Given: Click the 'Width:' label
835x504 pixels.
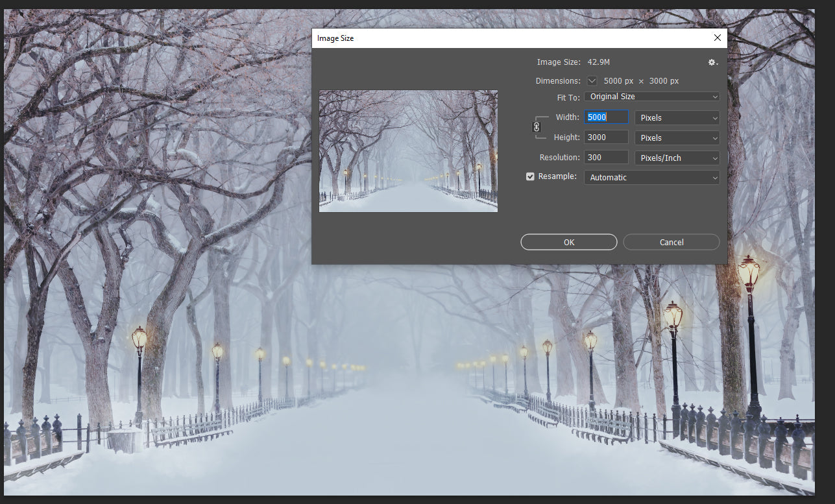Looking at the screenshot, I should tap(568, 117).
